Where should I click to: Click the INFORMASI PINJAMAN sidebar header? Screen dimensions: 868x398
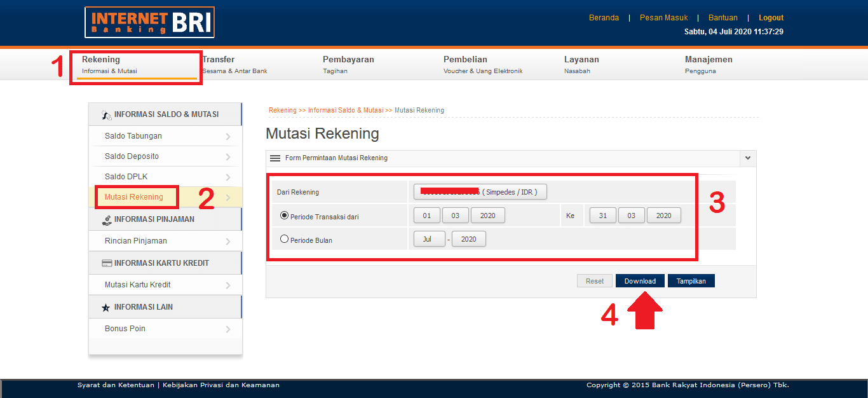[165, 219]
